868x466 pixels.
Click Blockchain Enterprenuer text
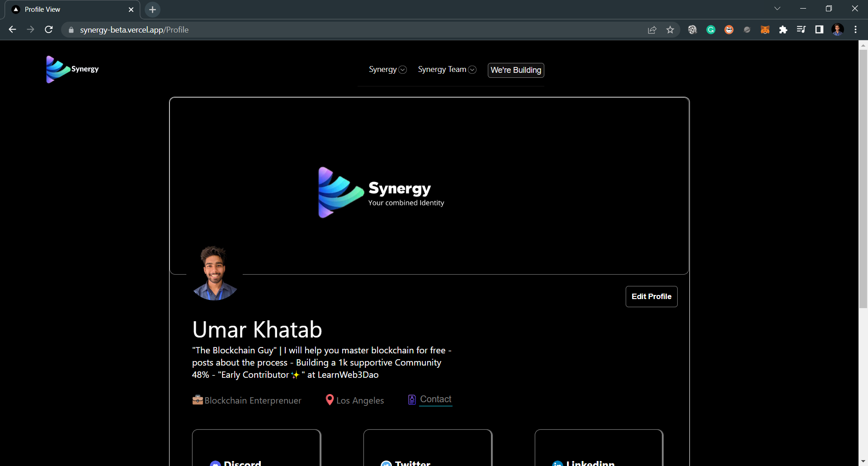(253, 400)
